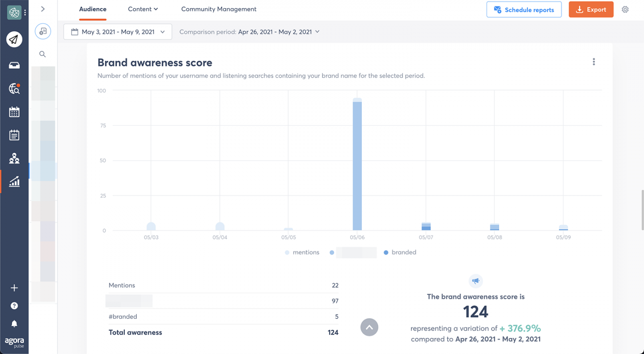Open Listening with the globe search icon
The width and height of the screenshot is (644, 354).
(14, 88)
